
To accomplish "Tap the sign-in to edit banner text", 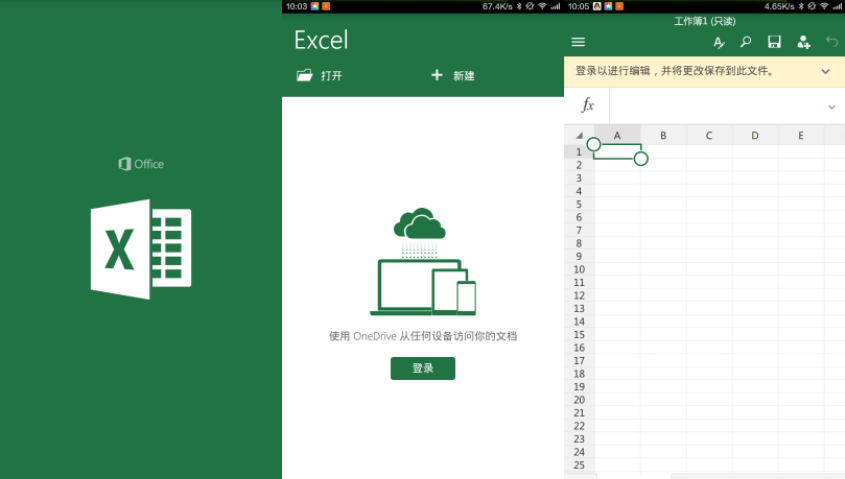I will click(x=675, y=71).
